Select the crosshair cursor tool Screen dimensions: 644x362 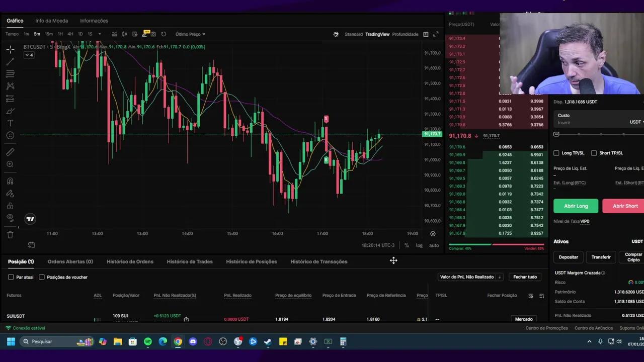(x=10, y=49)
